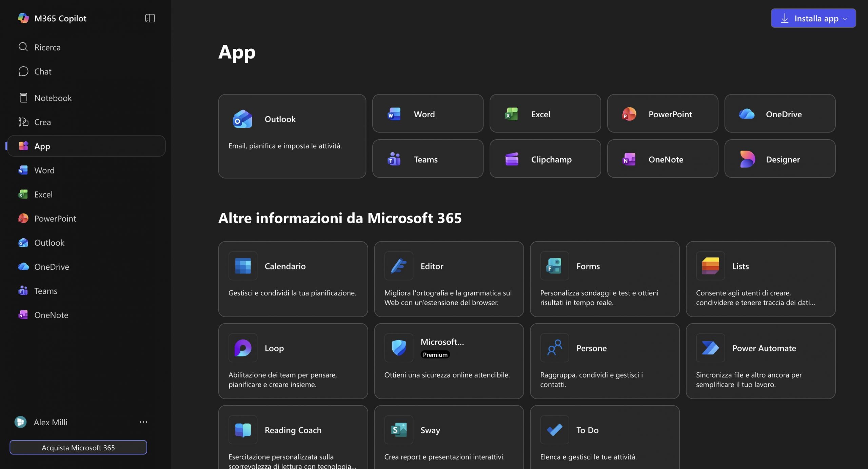Switch to the Chat section
Screen dimensions: 868x469
point(42,71)
